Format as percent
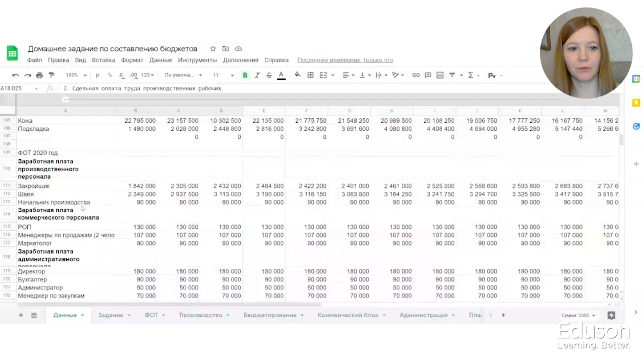 point(110,75)
